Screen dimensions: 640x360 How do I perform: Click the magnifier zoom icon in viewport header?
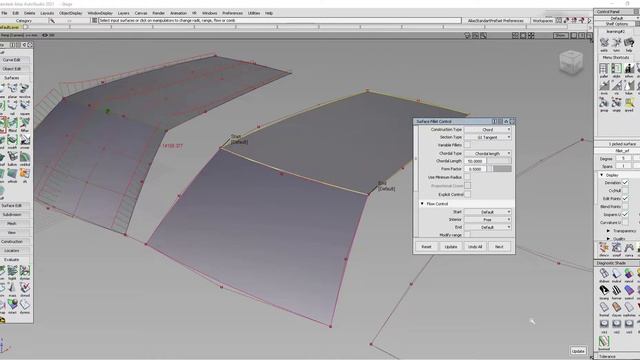[x=484, y=36]
